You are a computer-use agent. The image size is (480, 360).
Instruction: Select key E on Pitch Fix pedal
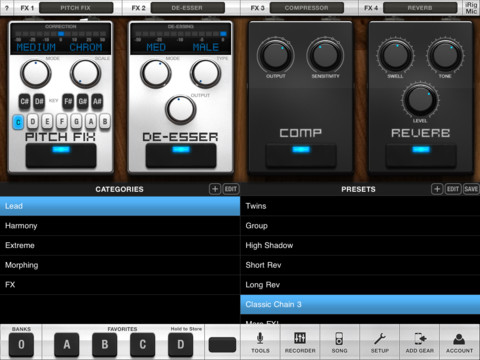47,122
